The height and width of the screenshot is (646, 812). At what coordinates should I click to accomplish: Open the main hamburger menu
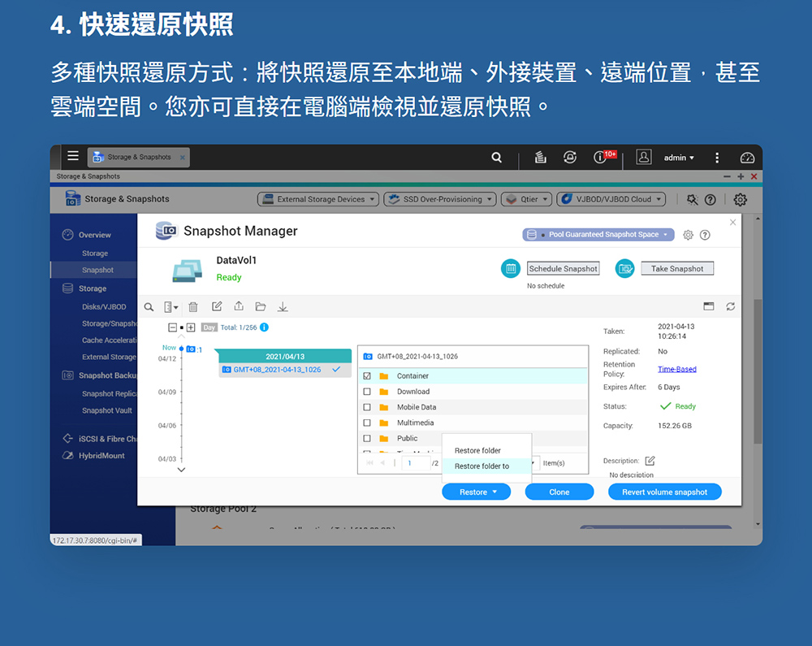pos(73,156)
